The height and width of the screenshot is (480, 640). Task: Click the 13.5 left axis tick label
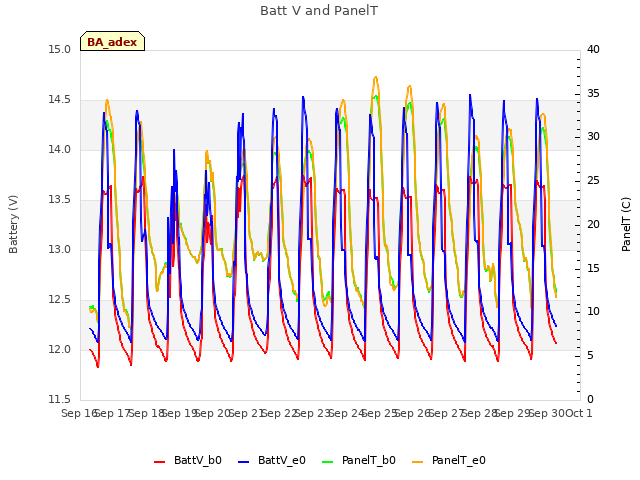coord(60,200)
